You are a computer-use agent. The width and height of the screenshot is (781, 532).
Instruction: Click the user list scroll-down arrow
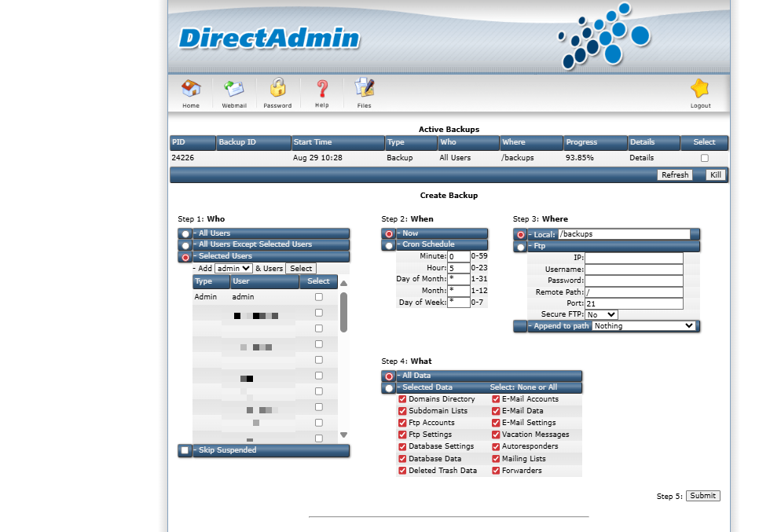click(x=343, y=435)
